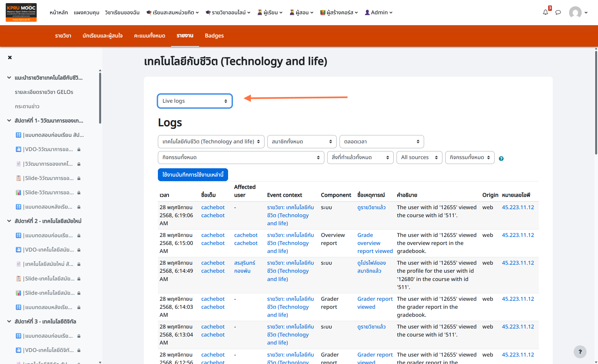Open the ตลอดเวลา date dropdown
This screenshot has height=364, width=598.
(x=382, y=142)
